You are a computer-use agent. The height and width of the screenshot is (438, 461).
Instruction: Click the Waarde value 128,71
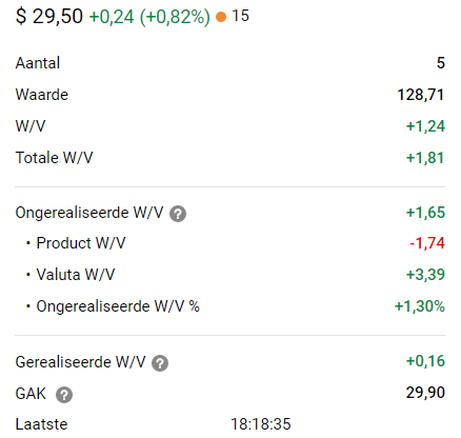tap(421, 95)
